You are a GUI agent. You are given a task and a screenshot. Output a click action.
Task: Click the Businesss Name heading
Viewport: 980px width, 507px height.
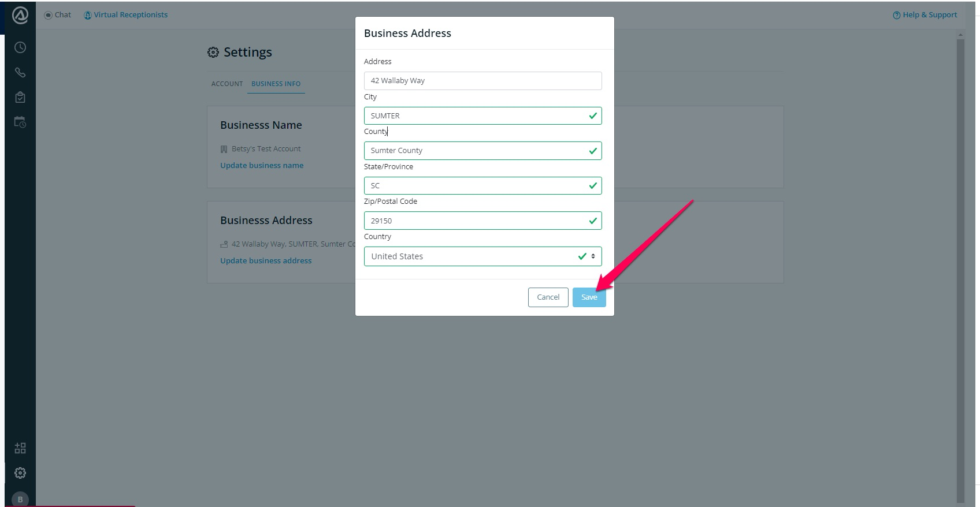point(261,125)
